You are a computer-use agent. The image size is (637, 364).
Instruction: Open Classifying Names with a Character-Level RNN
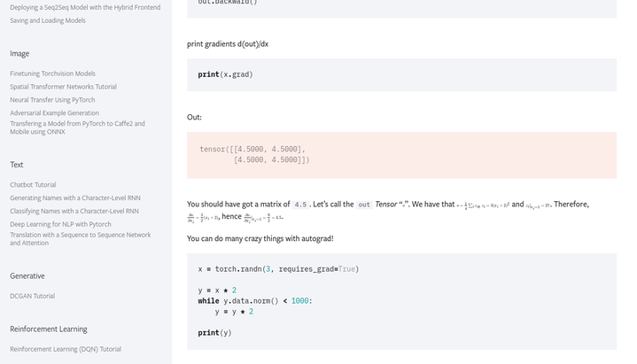click(74, 212)
